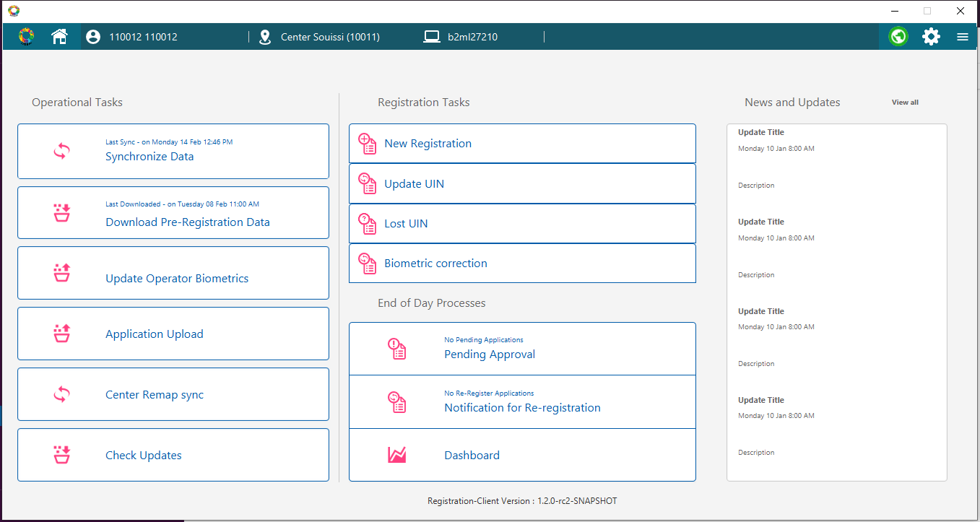Open Biometric correction task
The height and width of the screenshot is (522, 980).
coord(435,264)
